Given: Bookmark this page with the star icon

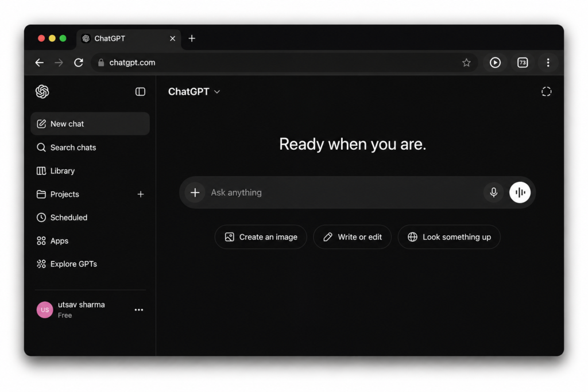Looking at the screenshot, I should [x=466, y=63].
